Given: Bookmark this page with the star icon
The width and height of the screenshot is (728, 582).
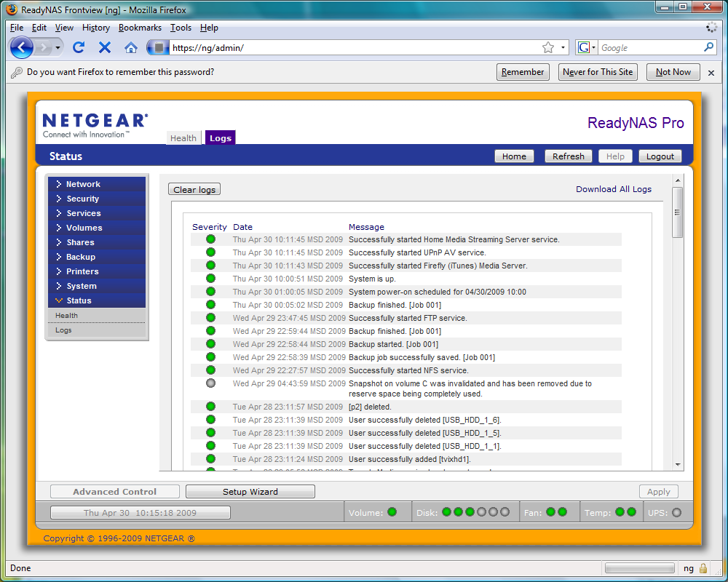Looking at the screenshot, I should [x=548, y=47].
